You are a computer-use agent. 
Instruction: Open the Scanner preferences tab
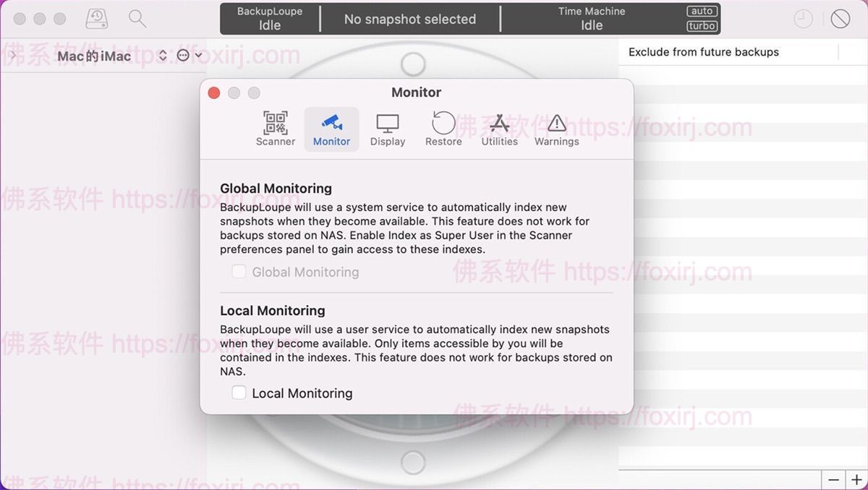pyautogui.click(x=275, y=129)
